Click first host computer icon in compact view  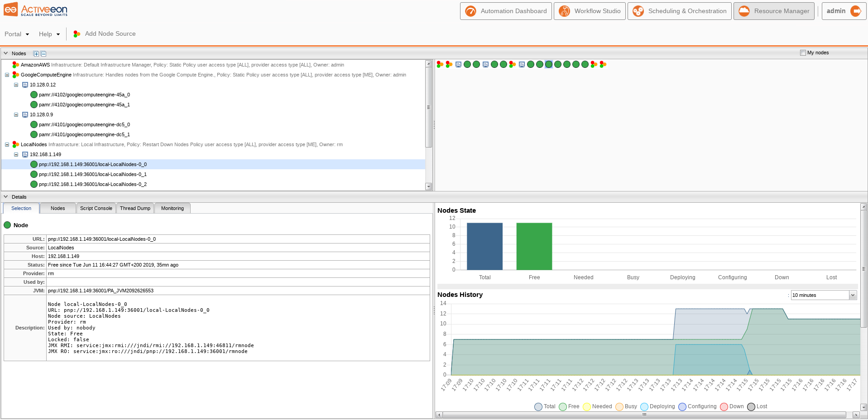(x=458, y=64)
